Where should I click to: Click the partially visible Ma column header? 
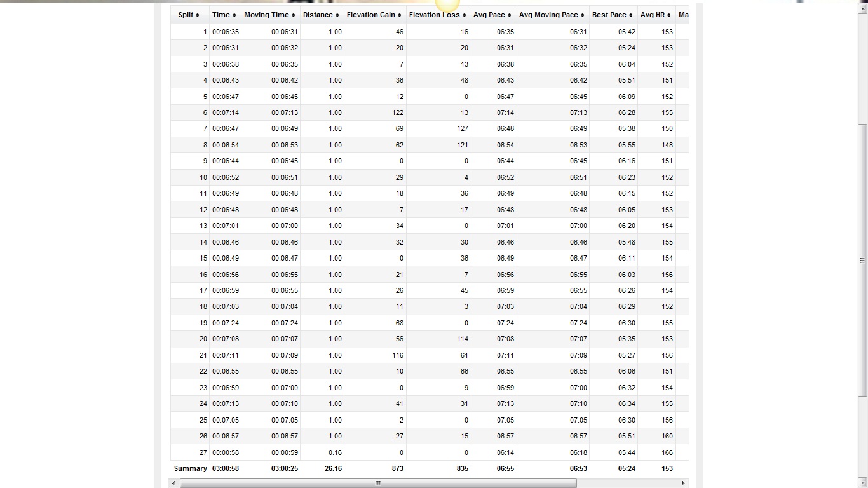[x=683, y=15]
